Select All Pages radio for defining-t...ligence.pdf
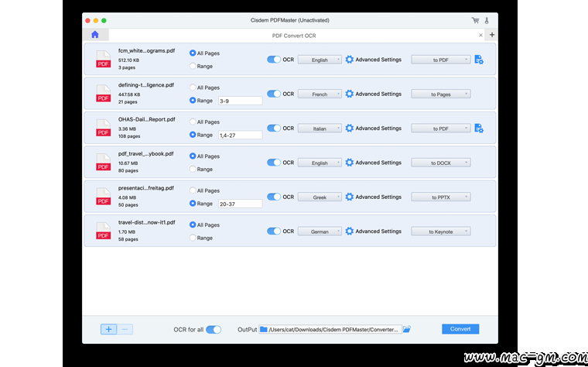588x367 pixels. [193, 87]
